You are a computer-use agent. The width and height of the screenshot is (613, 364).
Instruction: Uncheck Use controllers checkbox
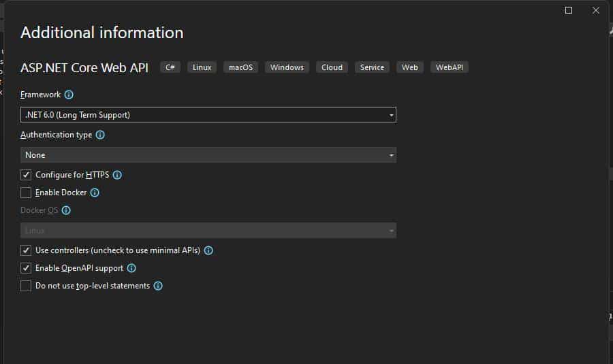coord(26,250)
